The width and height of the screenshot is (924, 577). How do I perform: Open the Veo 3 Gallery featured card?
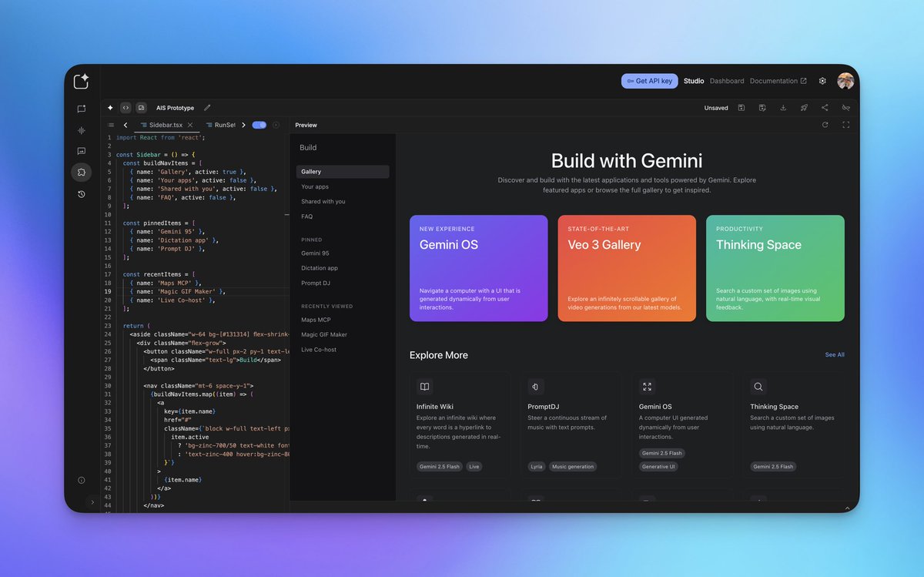coord(627,268)
